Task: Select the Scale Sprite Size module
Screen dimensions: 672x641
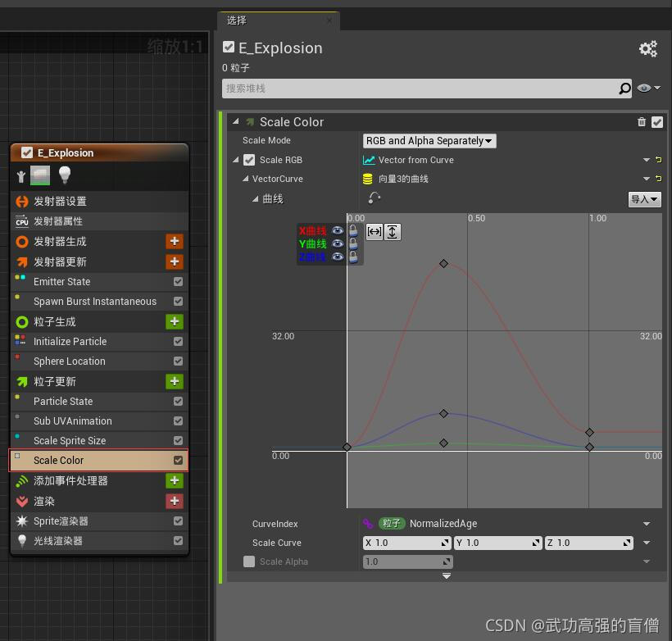Action: 99,441
